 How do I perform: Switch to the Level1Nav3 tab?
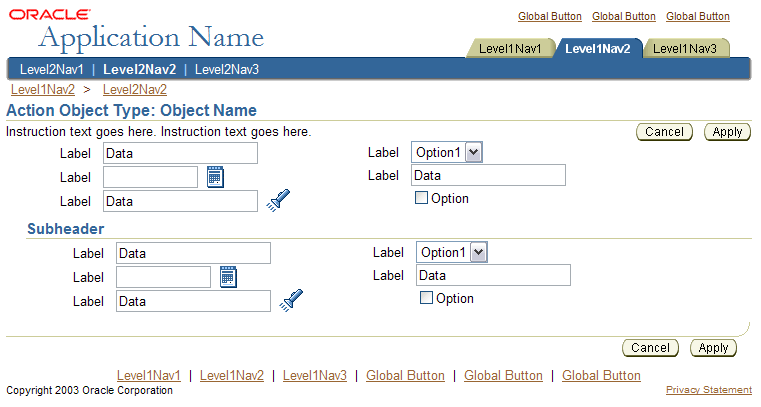point(685,49)
